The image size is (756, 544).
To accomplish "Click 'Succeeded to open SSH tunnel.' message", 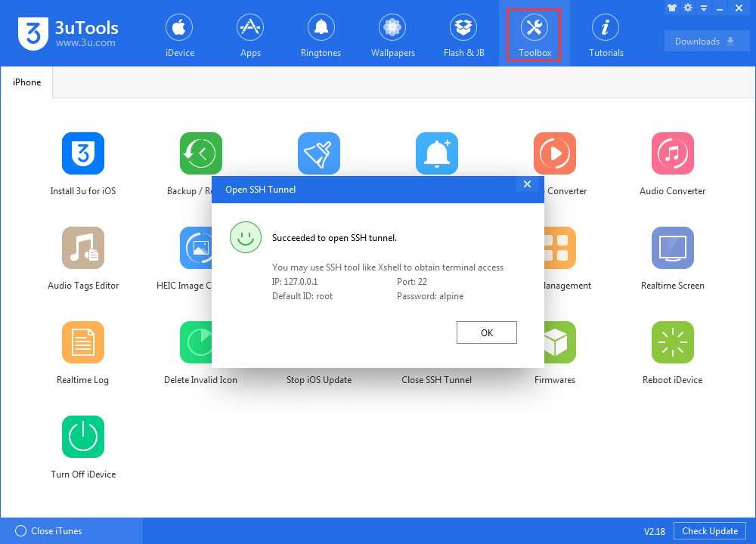I will tap(334, 238).
